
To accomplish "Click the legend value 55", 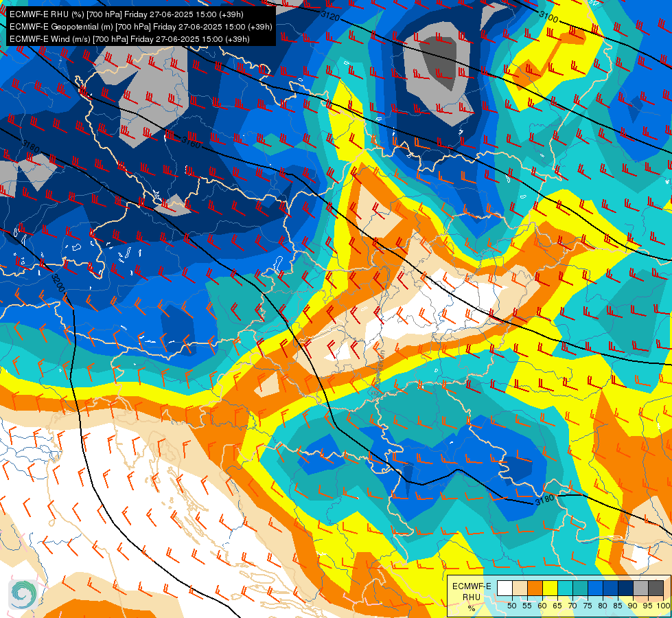I will [x=527, y=606].
